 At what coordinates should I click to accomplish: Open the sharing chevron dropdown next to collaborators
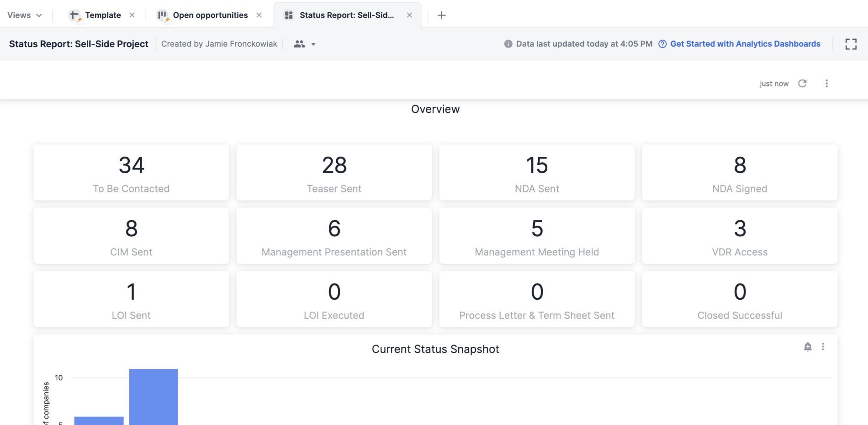pyautogui.click(x=313, y=44)
